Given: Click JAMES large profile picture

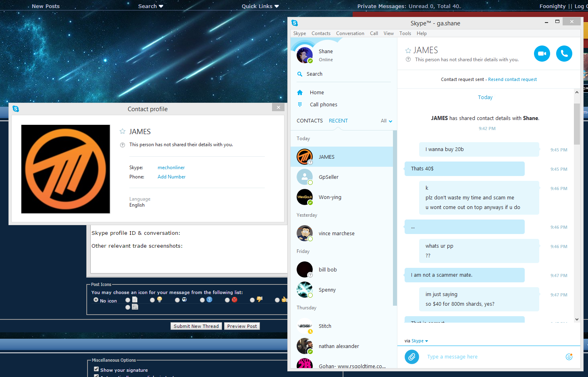Looking at the screenshot, I should 66,169.
